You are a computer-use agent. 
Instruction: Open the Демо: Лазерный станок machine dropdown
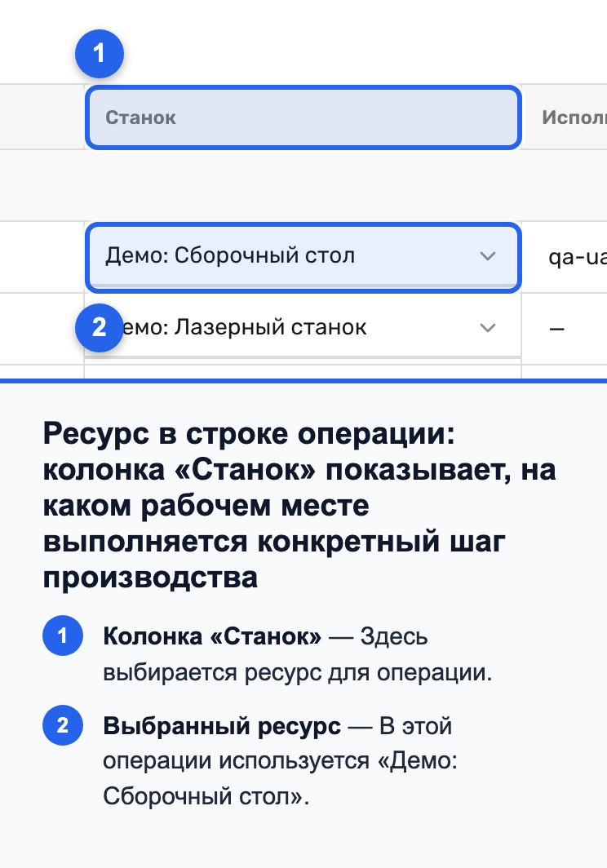coord(303,328)
